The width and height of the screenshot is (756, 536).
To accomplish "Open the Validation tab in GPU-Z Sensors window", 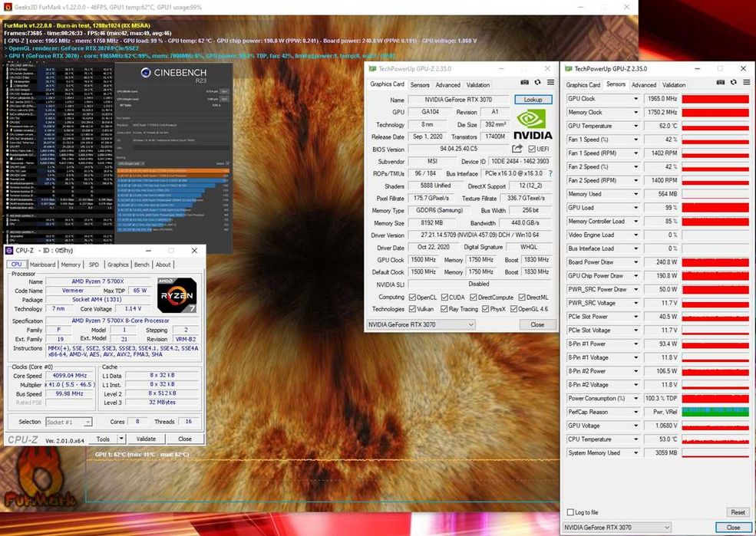I will [x=674, y=85].
